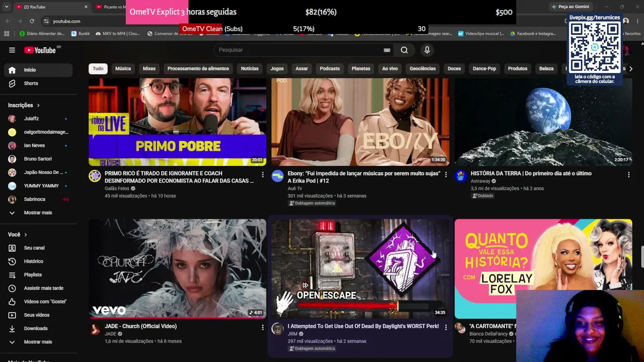The image size is (644, 362).
Task: Open Bruno Sartori subscription channel
Action: coord(39,159)
